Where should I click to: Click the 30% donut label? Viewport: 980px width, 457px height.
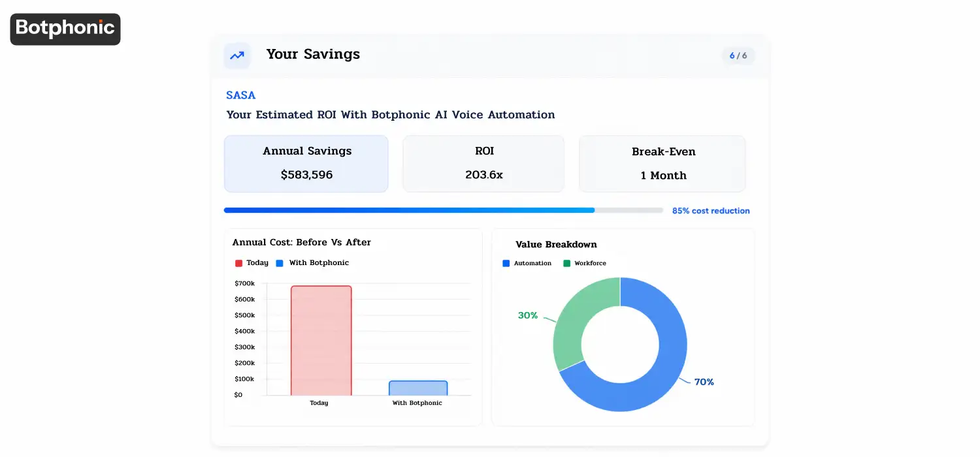[528, 315]
